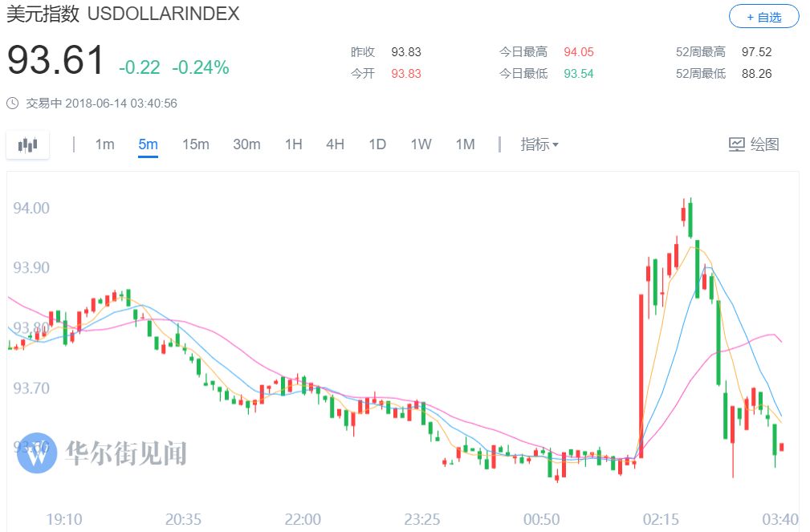Viewport: 810px width, 532px height.
Task: Switch to the 1m interval
Action: 105,144
